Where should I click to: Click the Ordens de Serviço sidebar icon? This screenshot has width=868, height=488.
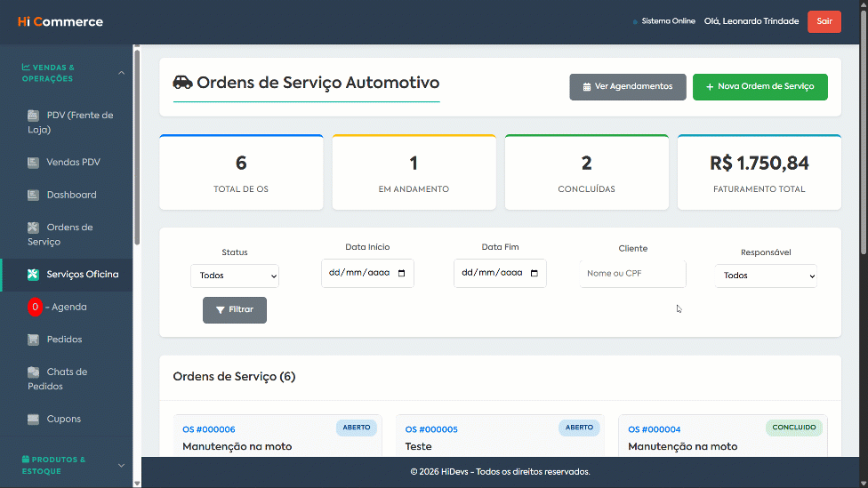point(33,228)
